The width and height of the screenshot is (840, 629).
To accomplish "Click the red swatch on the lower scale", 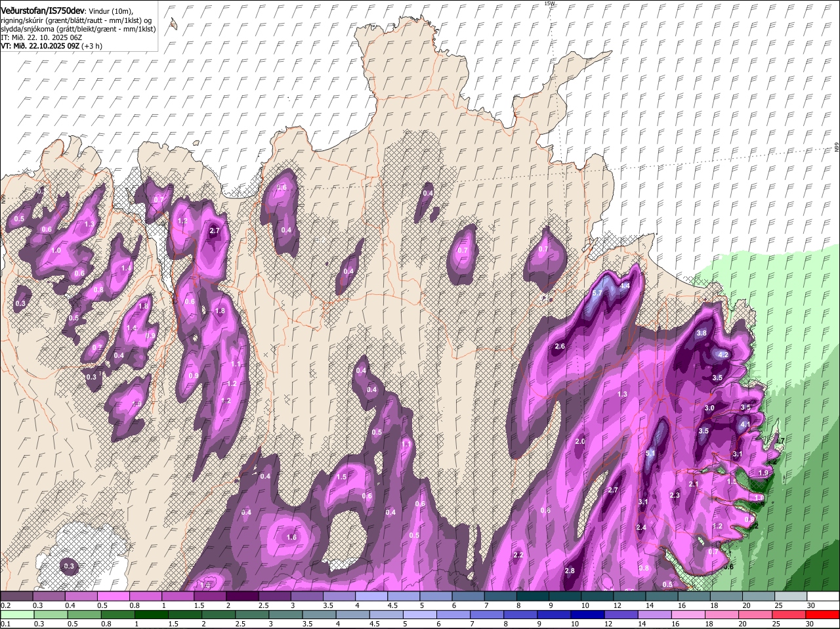I will click(824, 615).
